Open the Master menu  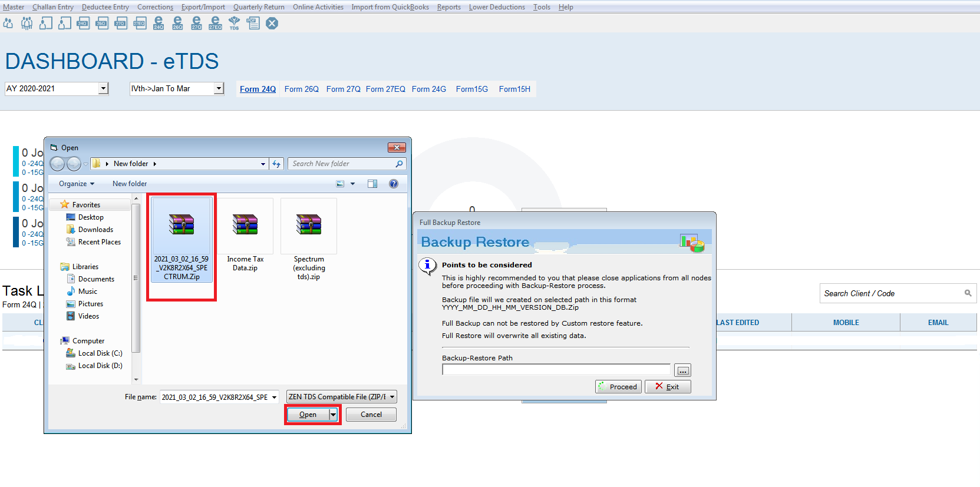(14, 7)
